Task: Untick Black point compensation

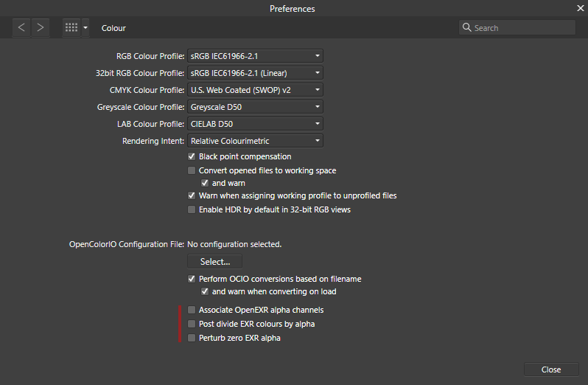Action: click(x=192, y=156)
